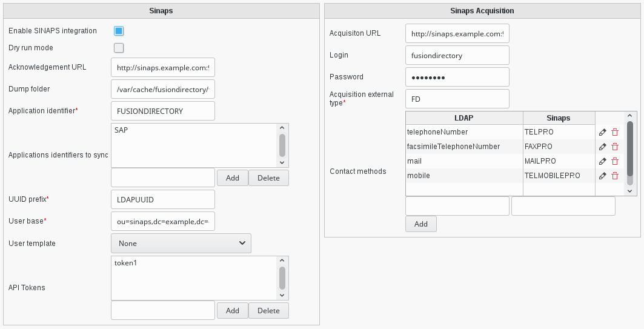Screen dimensions: 644x329
Task: Click the new Sinaps value input below table
Action: [x=563, y=206]
